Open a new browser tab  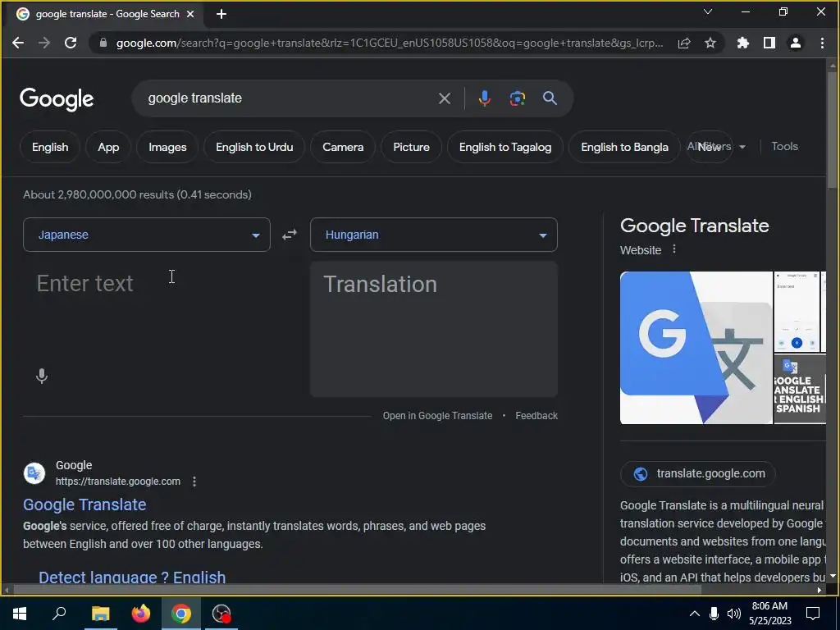[x=221, y=15]
